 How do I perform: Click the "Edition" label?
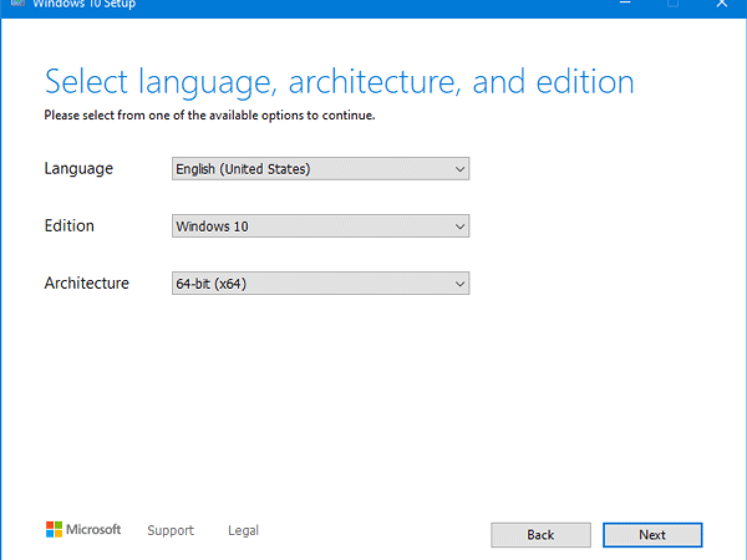69,225
